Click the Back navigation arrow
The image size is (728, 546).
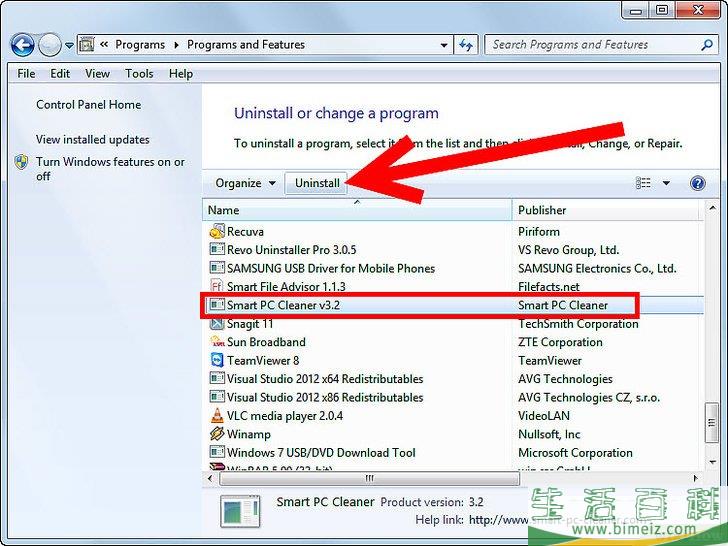click(22, 45)
